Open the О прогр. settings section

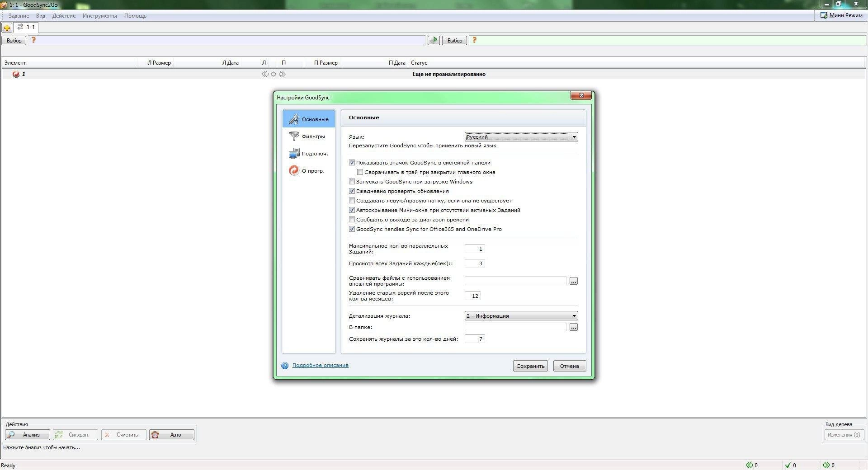click(x=309, y=171)
